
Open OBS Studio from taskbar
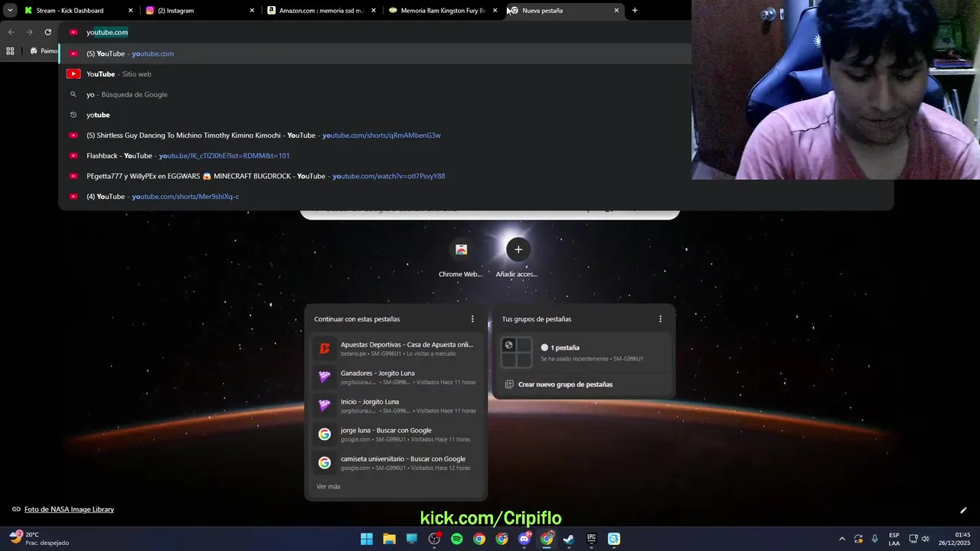coord(434,539)
